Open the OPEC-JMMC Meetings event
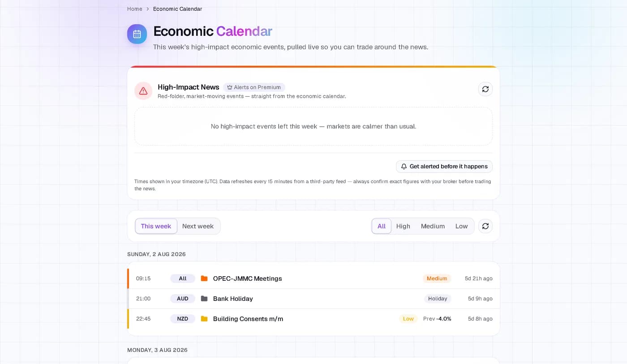Image resolution: width=627 pixels, height=364 pixels. click(x=248, y=278)
